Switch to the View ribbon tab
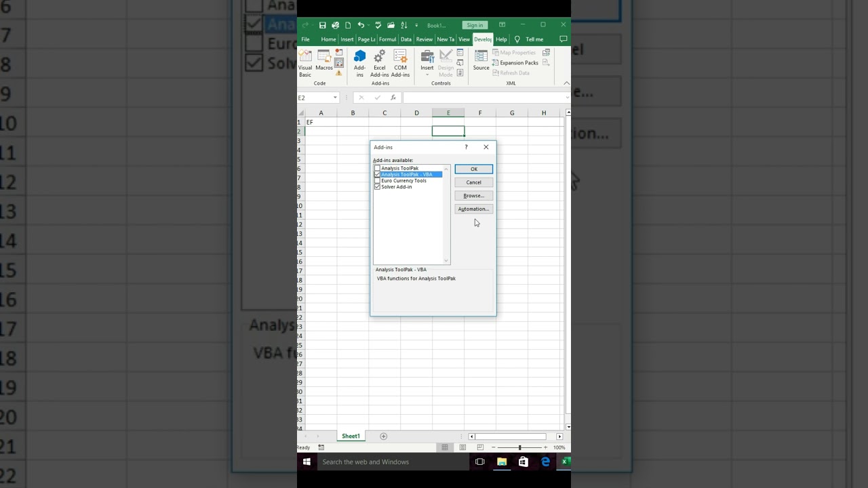This screenshot has width=868, height=488. pos(464,39)
